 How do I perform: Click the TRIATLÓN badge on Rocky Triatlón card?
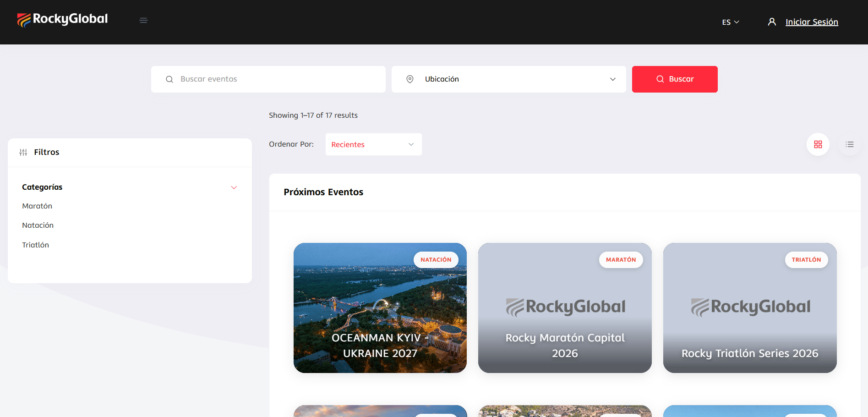[807, 260]
